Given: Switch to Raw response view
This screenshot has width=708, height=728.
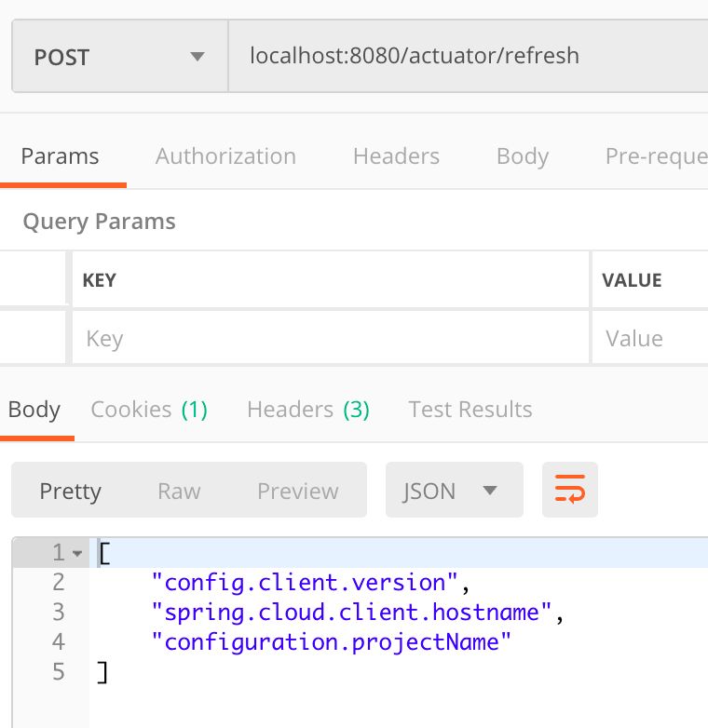Looking at the screenshot, I should tap(179, 491).
